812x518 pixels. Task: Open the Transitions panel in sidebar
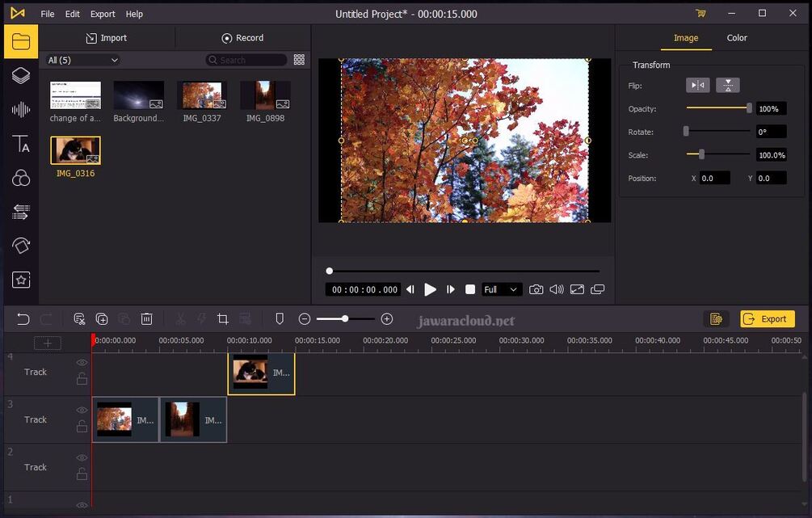[21, 212]
